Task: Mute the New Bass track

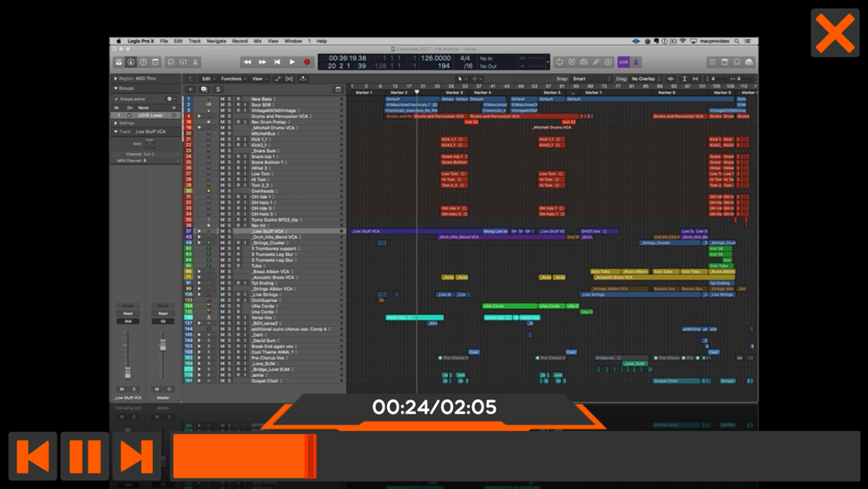Action: pos(222,99)
